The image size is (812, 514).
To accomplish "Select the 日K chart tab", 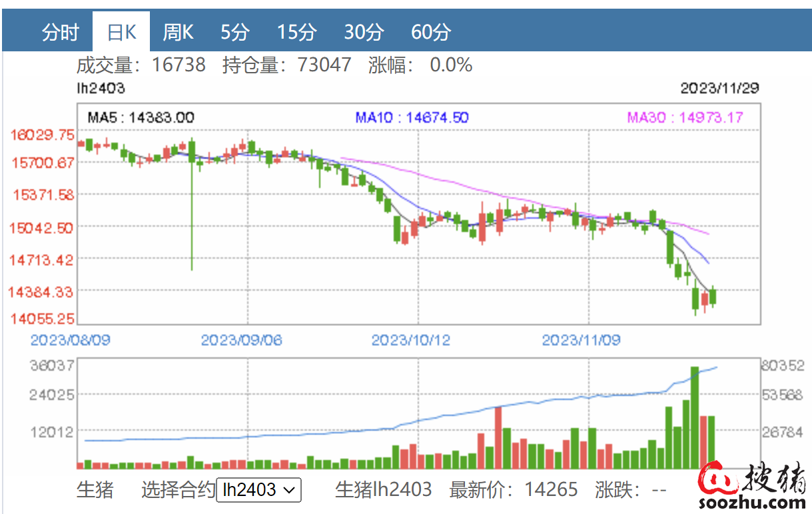I will coord(121,32).
